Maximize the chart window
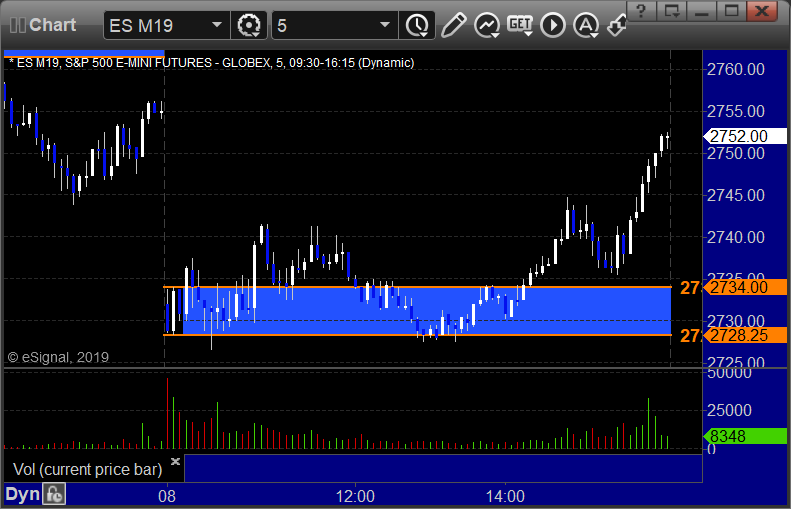Screen dimensions: 791x509 731,11
